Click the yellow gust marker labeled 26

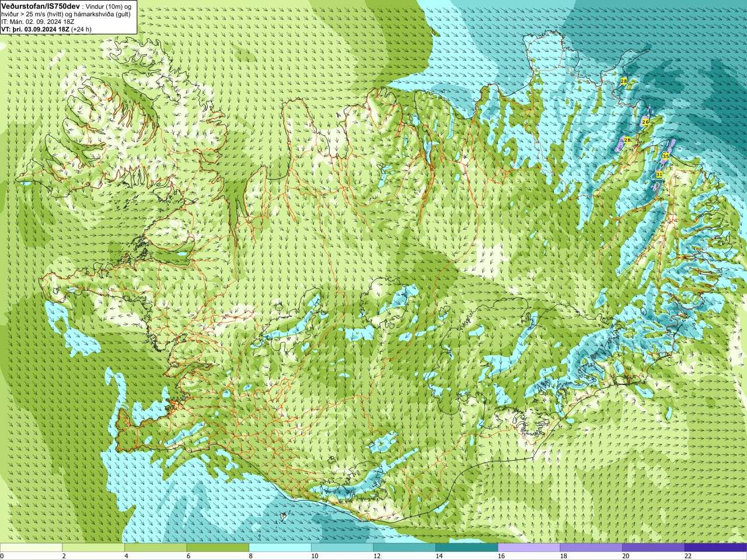pyautogui.click(x=645, y=122)
